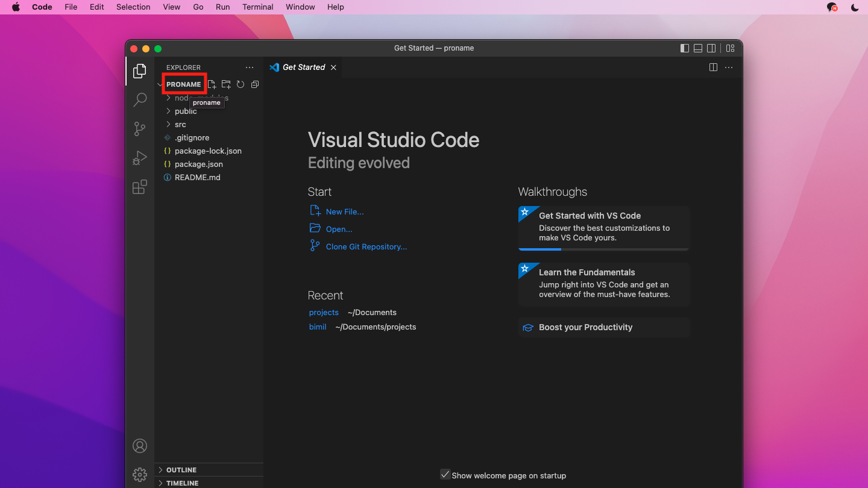Open the Go menu
This screenshot has width=868, height=488.
(x=198, y=7)
